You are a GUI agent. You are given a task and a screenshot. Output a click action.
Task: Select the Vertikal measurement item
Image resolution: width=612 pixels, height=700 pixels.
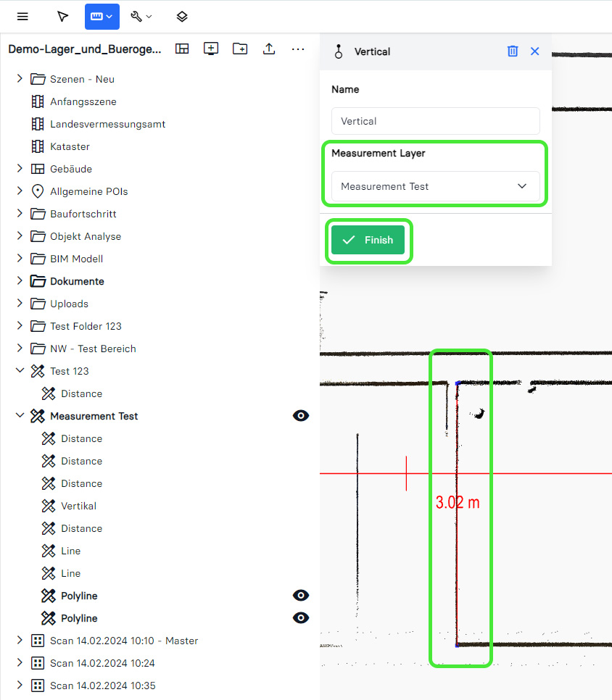click(x=78, y=506)
